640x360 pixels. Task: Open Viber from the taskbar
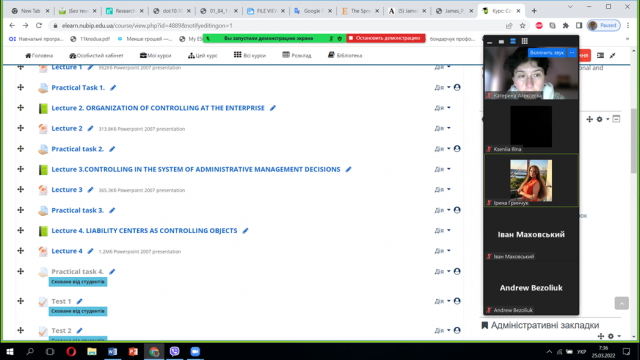174,351
